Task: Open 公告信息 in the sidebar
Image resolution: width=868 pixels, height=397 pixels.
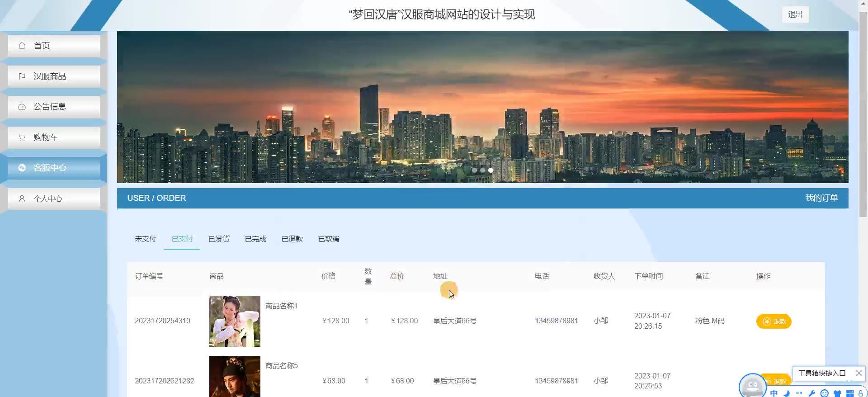Action: 54,107
